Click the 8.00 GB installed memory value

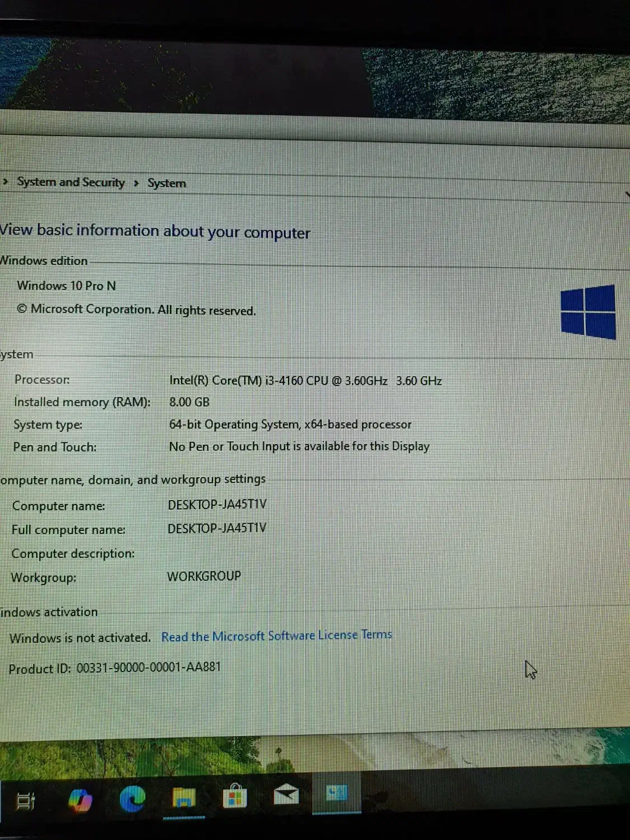[189, 402]
